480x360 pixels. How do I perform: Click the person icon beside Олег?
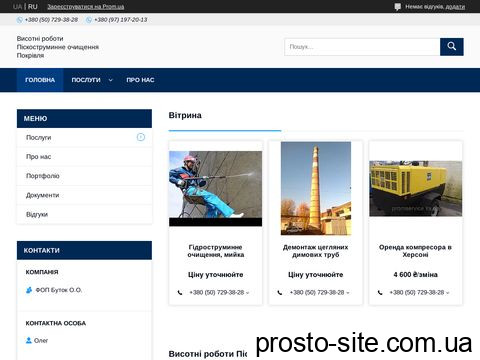[29, 340]
